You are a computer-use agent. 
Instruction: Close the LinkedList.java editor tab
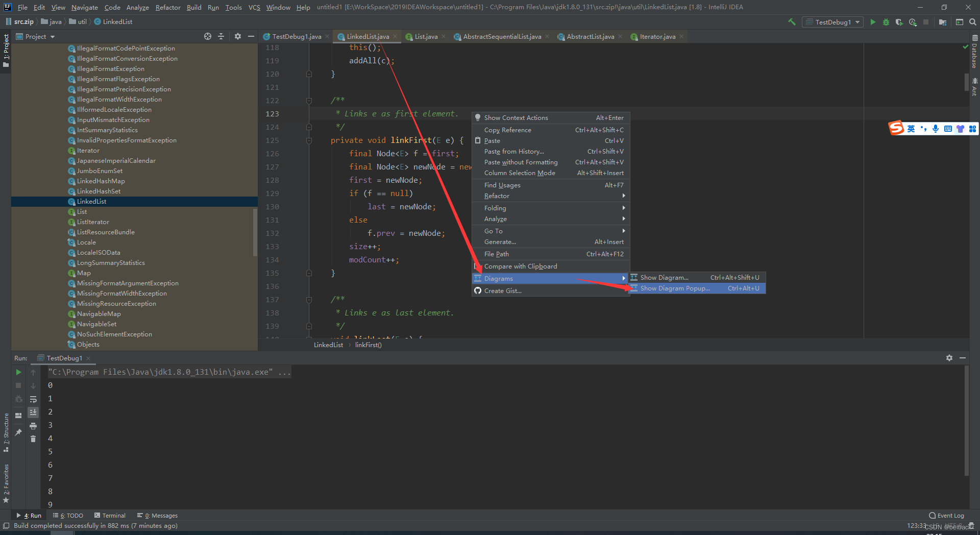coord(395,36)
